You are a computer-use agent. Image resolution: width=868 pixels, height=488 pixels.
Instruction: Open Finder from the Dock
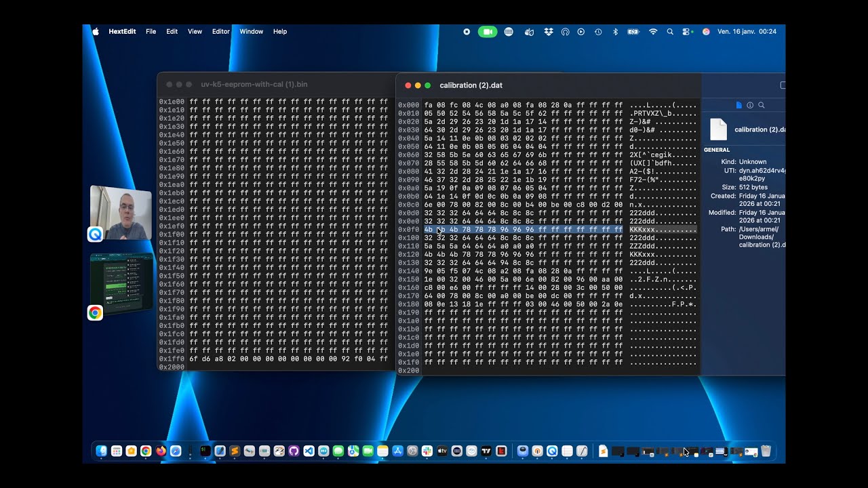pyautogui.click(x=102, y=451)
